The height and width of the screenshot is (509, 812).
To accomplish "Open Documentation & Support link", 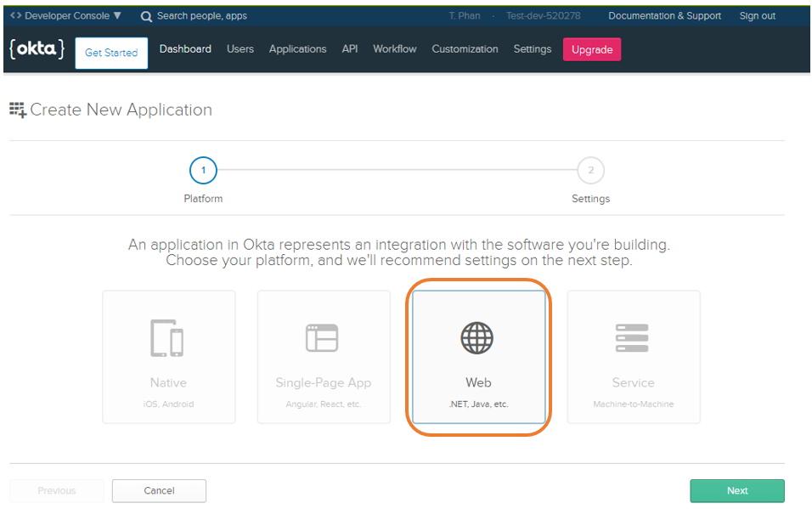I will point(664,16).
